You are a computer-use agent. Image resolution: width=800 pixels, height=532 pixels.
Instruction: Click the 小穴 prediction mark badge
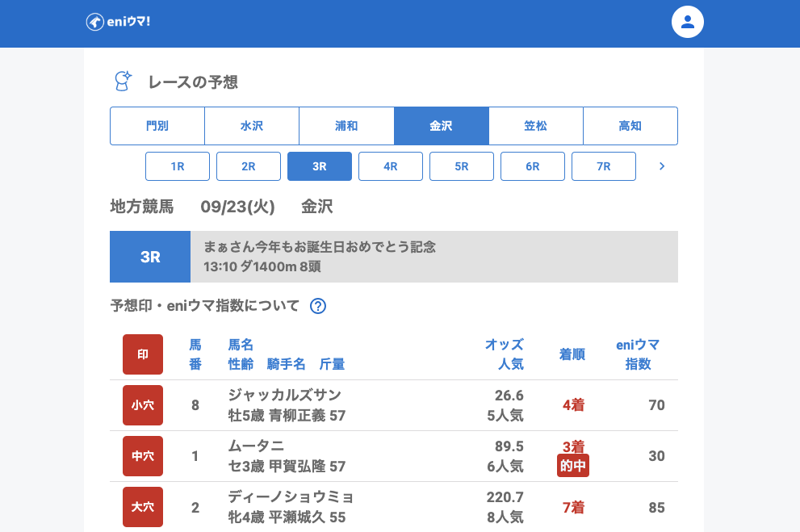click(x=143, y=405)
